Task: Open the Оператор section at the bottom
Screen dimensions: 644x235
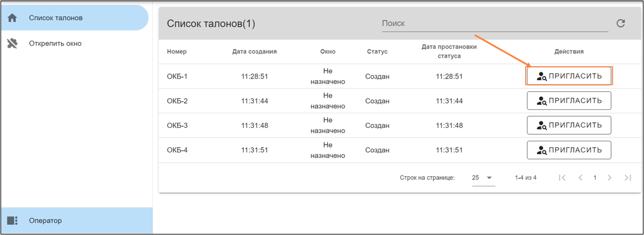Action: pyautogui.click(x=45, y=220)
